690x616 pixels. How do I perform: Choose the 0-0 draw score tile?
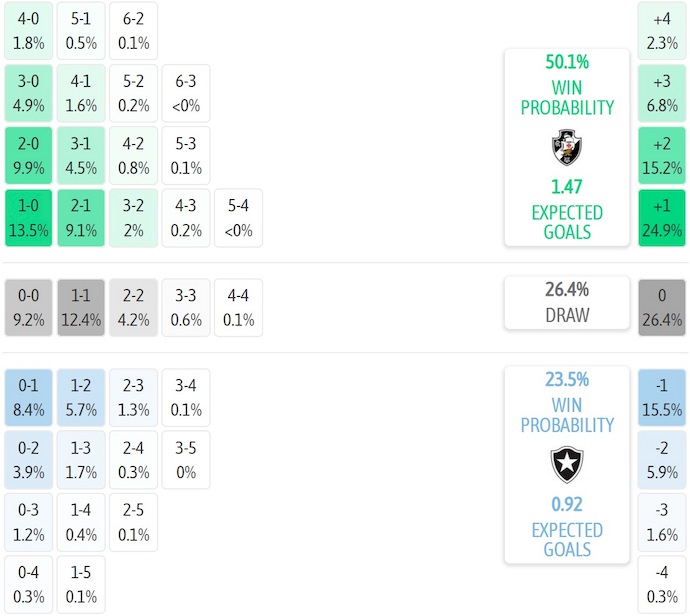(x=28, y=308)
